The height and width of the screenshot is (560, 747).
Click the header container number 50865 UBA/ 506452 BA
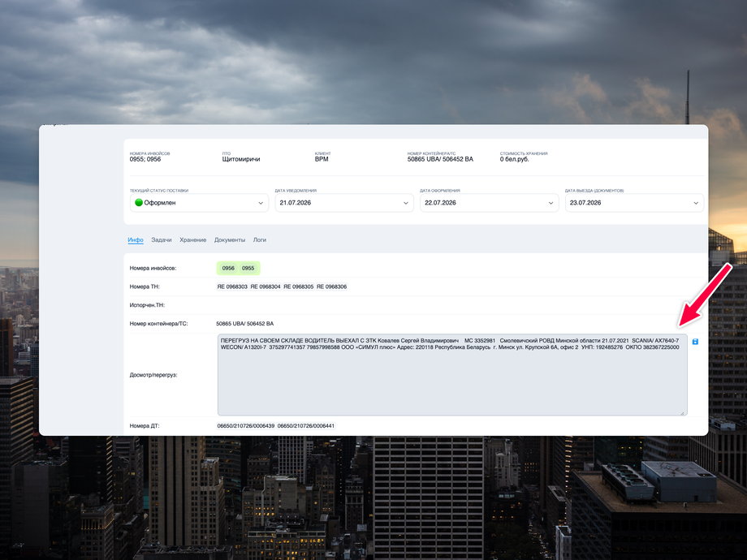click(x=440, y=160)
